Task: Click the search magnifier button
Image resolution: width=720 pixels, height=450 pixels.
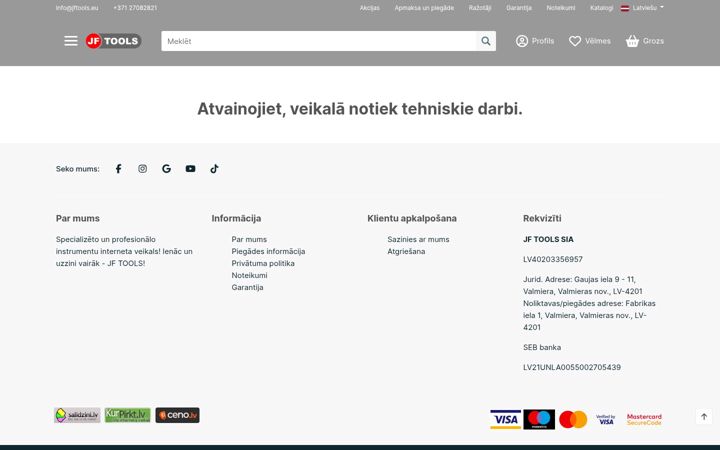Action: tap(486, 41)
